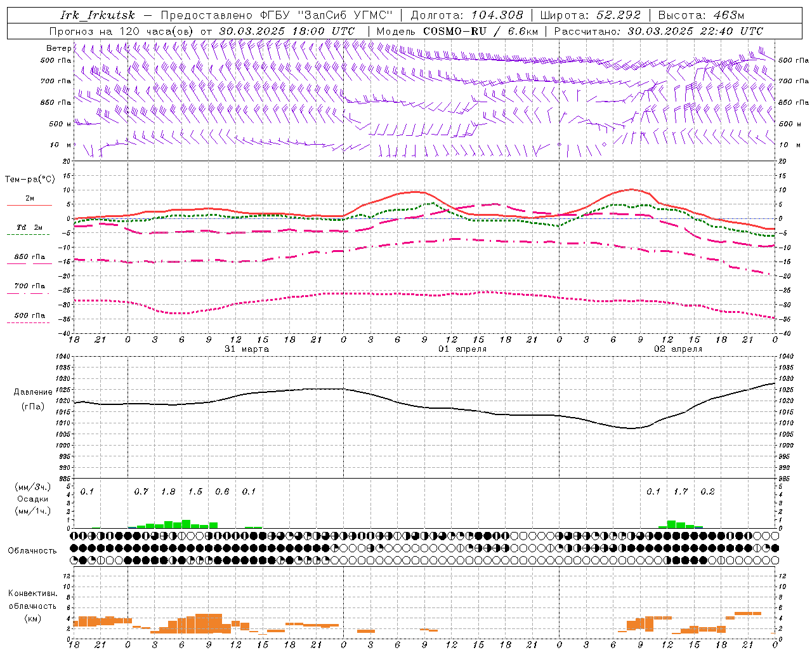Click the 02 апреля date label
Screen dimensions: 812x650
(678, 349)
